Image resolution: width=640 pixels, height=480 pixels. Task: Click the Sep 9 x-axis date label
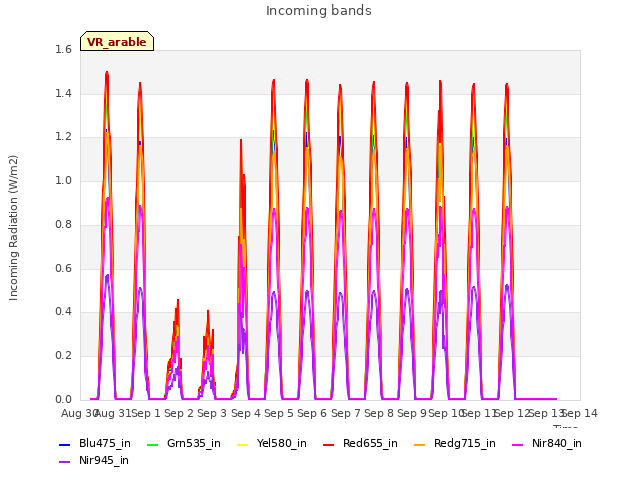pyautogui.click(x=412, y=413)
